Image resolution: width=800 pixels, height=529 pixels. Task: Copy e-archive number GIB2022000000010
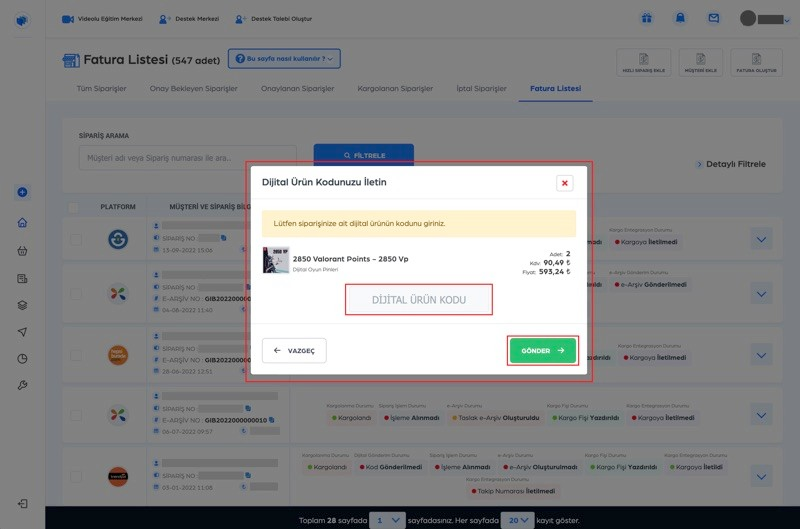271,420
